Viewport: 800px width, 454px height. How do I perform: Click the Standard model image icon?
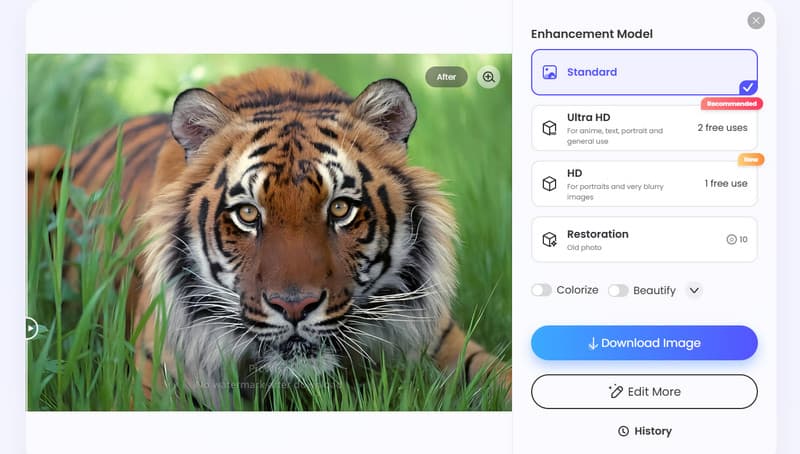point(549,72)
